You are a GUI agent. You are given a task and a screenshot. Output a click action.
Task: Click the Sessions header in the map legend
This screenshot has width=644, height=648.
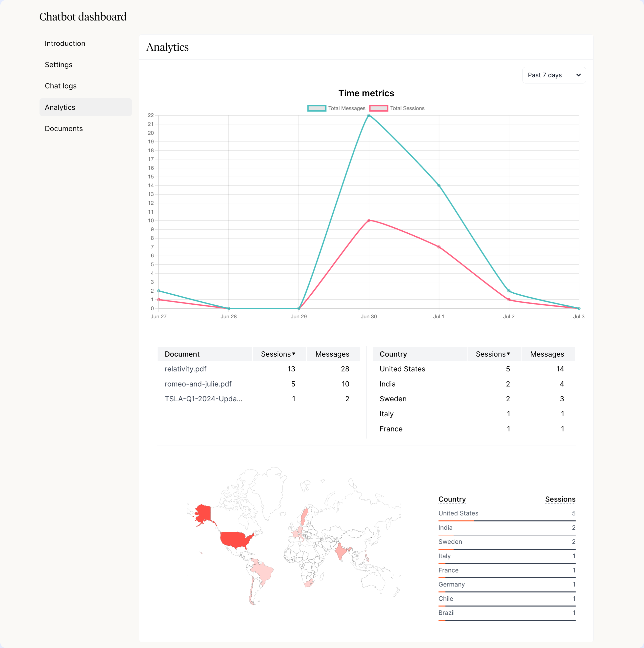click(560, 499)
